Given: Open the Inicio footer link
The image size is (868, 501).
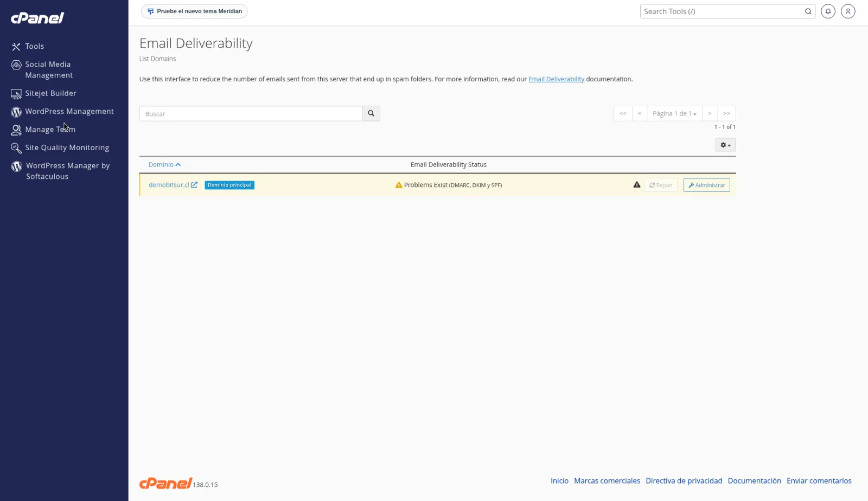Looking at the screenshot, I should 559,481.
